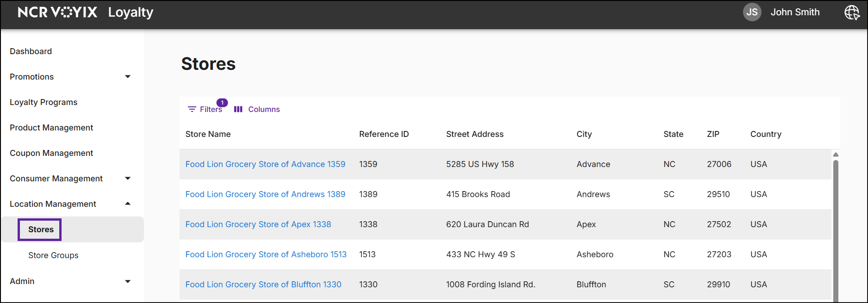This screenshot has height=303, width=868.
Task: Expand the Promotions menu arrow
Action: coord(128,77)
